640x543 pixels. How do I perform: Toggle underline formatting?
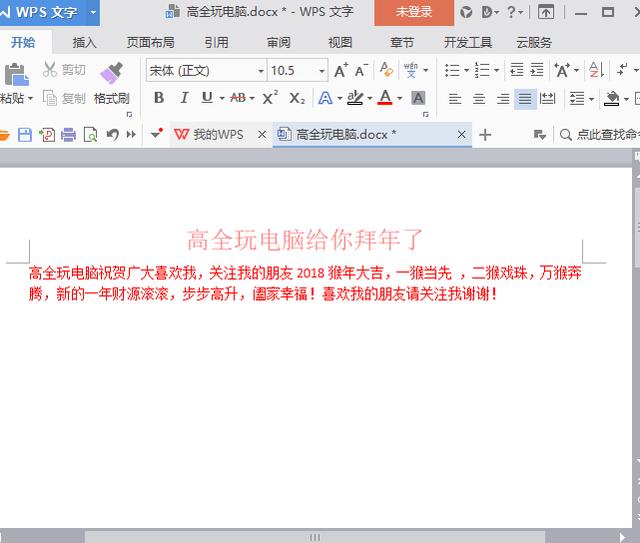click(x=207, y=98)
